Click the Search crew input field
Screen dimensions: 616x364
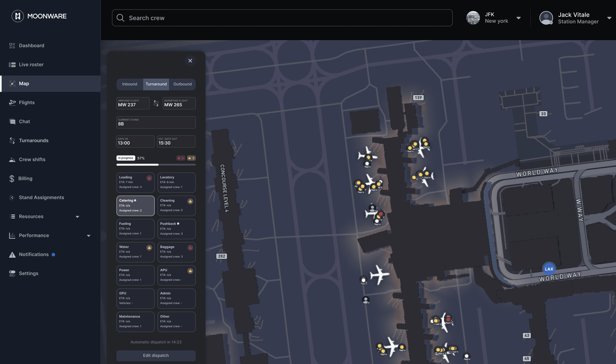pos(282,18)
